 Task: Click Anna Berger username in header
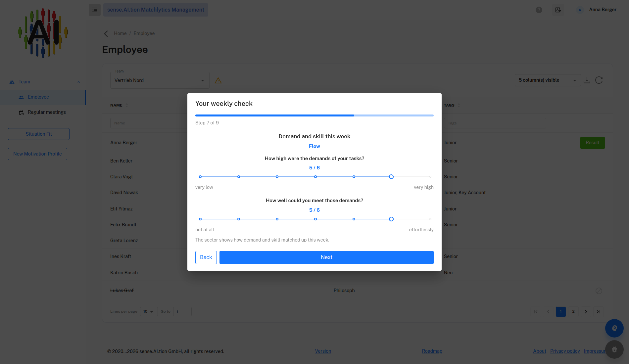click(x=603, y=10)
